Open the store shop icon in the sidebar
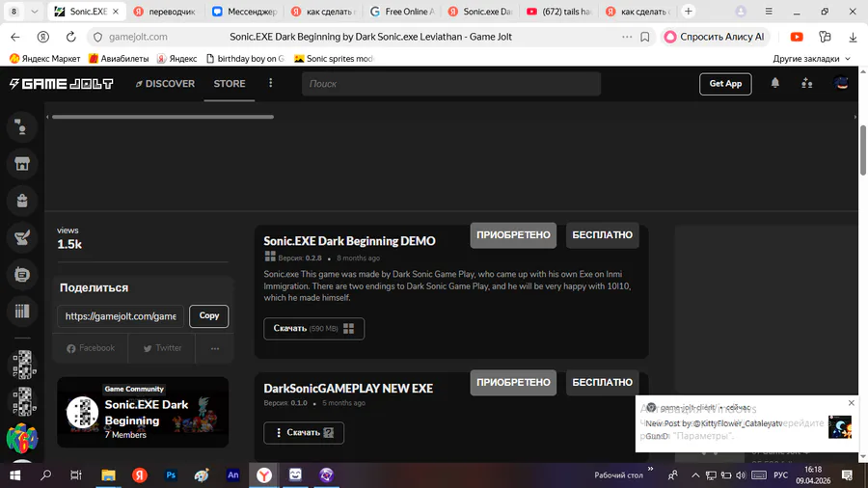This screenshot has width=868, height=488. [x=22, y=164]
